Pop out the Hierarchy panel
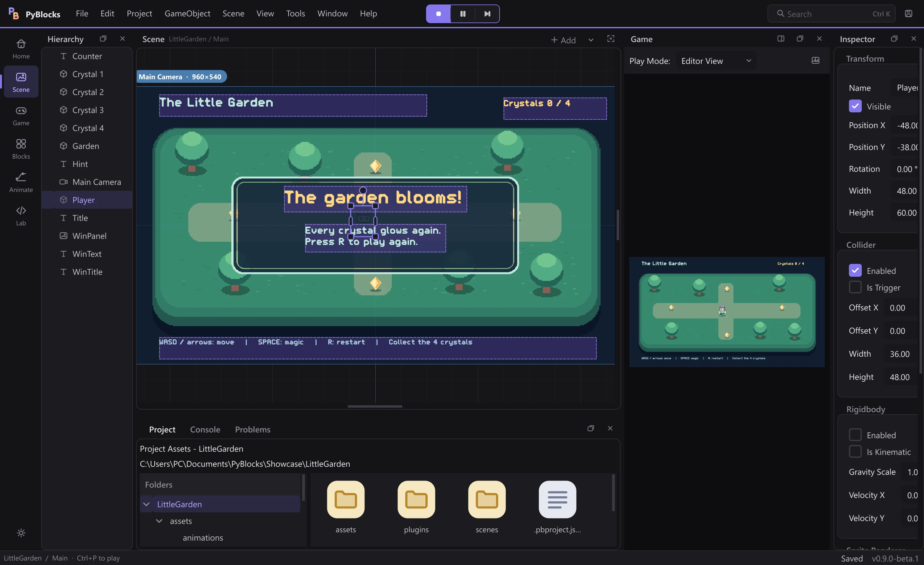Screen dimensions: 924x565 click(103, 39)
